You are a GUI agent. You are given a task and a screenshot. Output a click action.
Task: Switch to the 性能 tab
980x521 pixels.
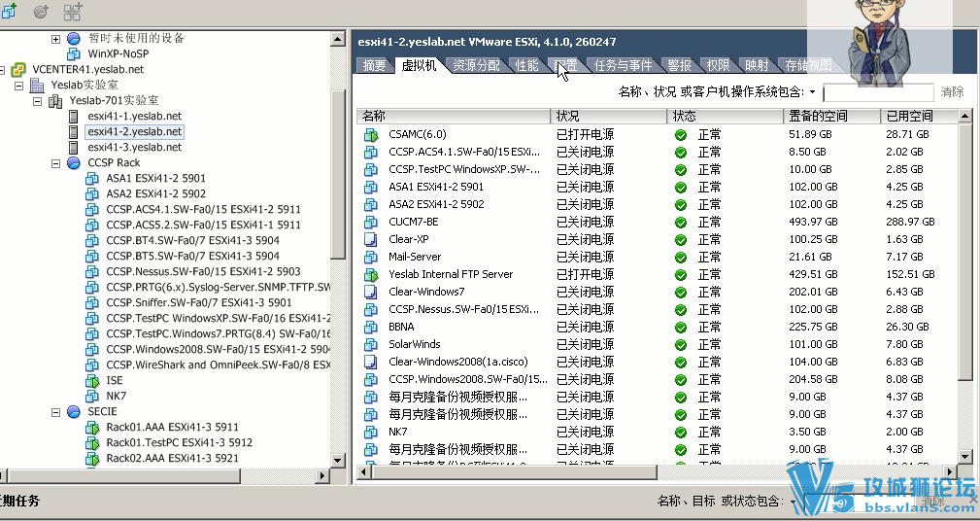(526, 65)
